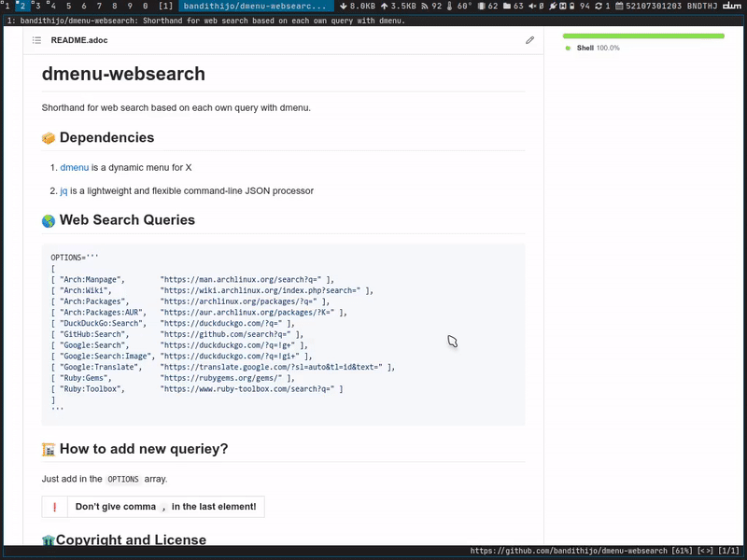The image size is (747, 560).
Task: Click the bandithijo/dmenu-websearch window title
Action: (x=256, y=7)
